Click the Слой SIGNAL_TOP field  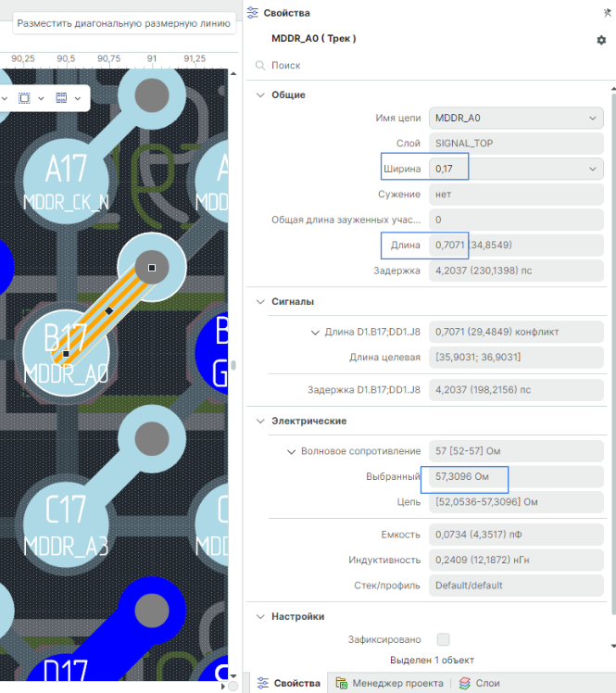point(516,144)
